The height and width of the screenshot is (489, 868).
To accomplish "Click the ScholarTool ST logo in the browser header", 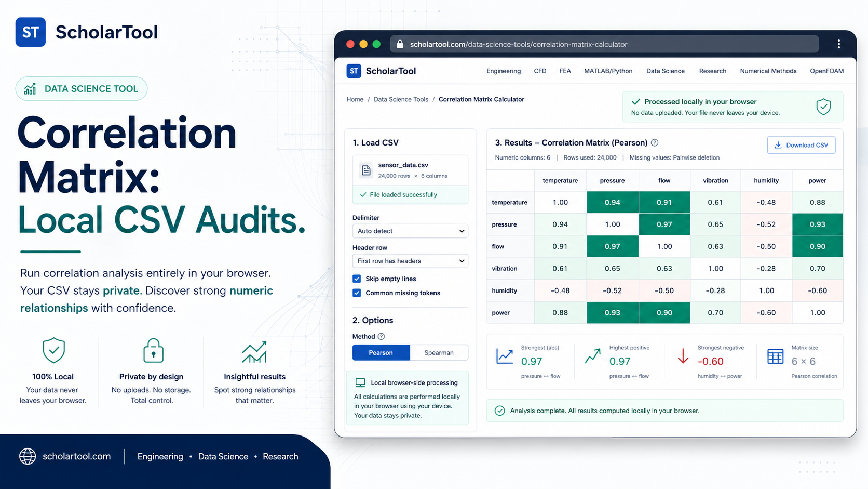I will pyautogui.click(x=354, y=71).
